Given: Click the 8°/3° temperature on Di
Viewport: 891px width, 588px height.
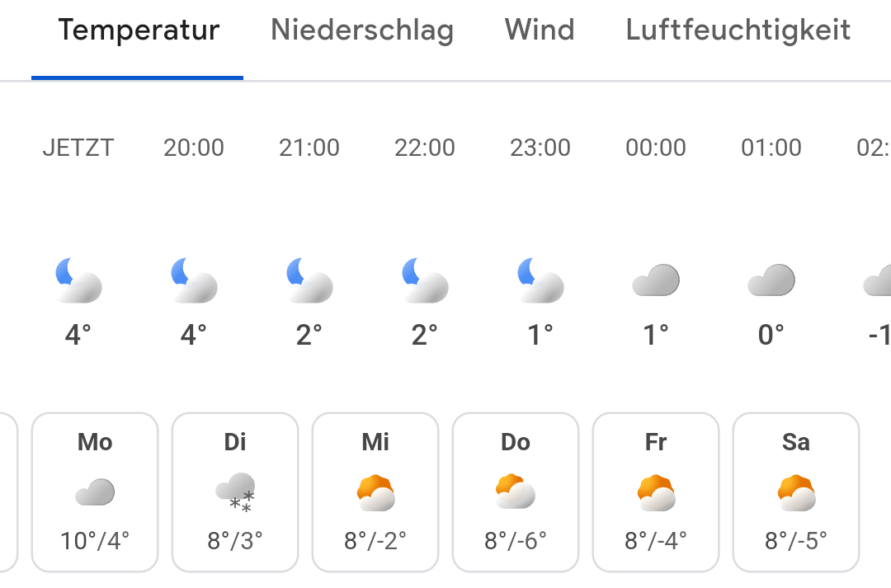Looking at the screenshot, I should [235, 541].
